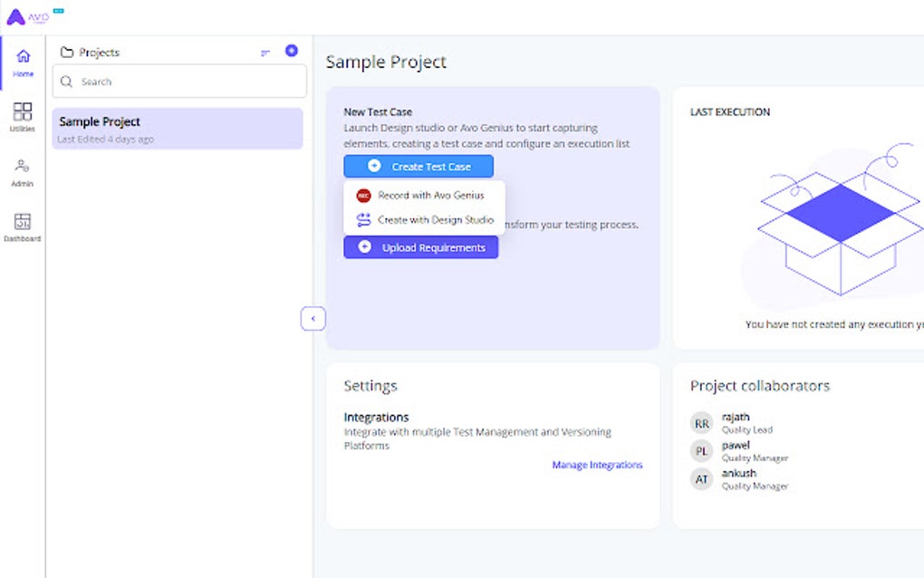924x578 pixels.
Task: Select Sample Project in projects list
Action: [x=178, y=129]
